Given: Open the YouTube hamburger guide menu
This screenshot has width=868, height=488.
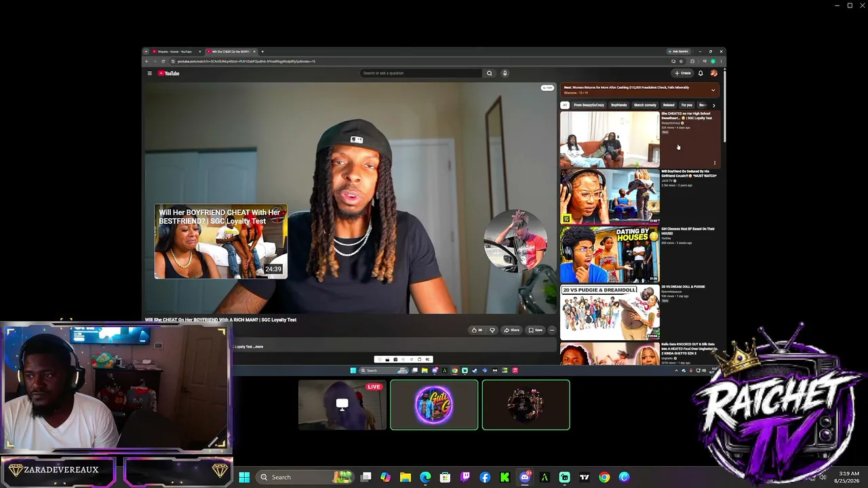Looking at the screenshot, I should 150,73.
